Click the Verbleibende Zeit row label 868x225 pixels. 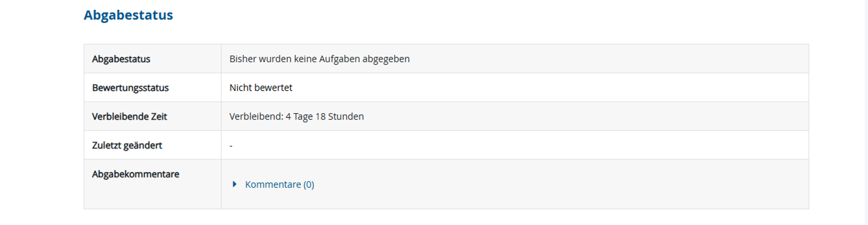coord(129,116)
